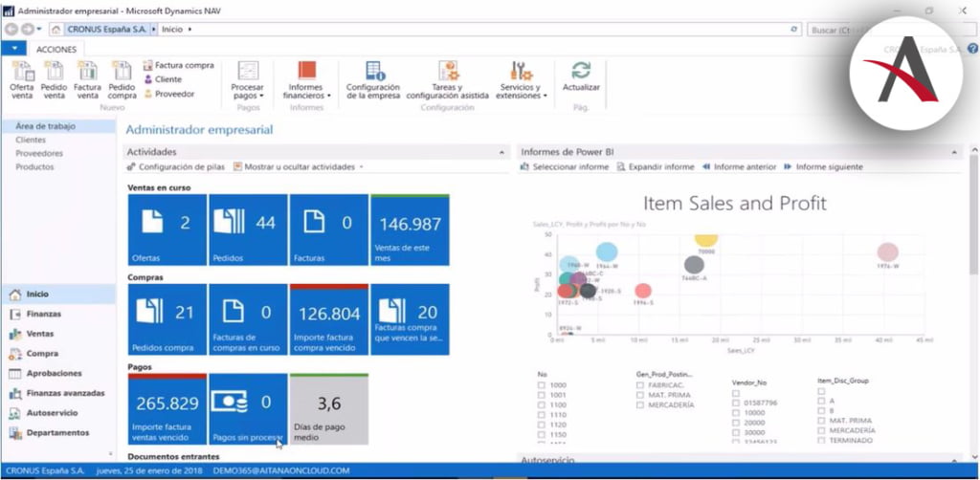Collapse the Informes de Power BI panel

tap(954, 152)
